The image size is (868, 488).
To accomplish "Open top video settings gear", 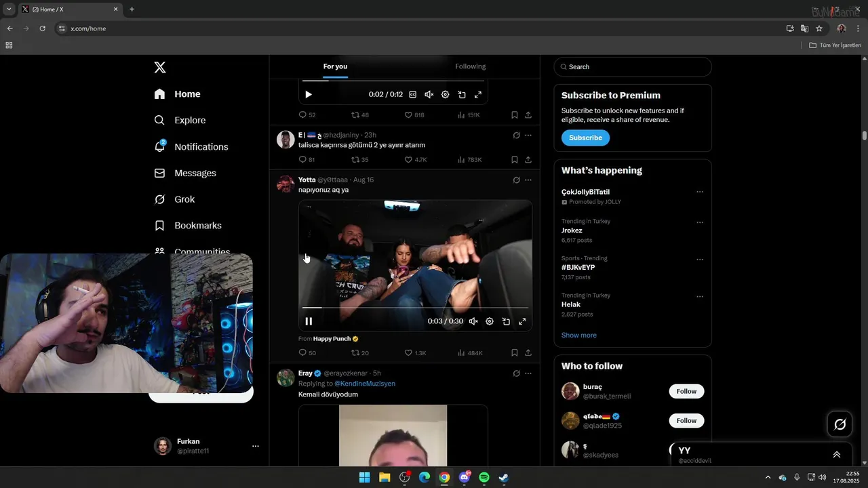I will pos(446,95).
